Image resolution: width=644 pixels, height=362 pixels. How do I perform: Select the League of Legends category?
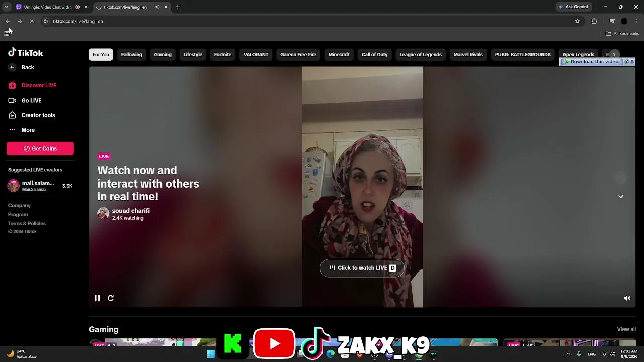[421, 55]
